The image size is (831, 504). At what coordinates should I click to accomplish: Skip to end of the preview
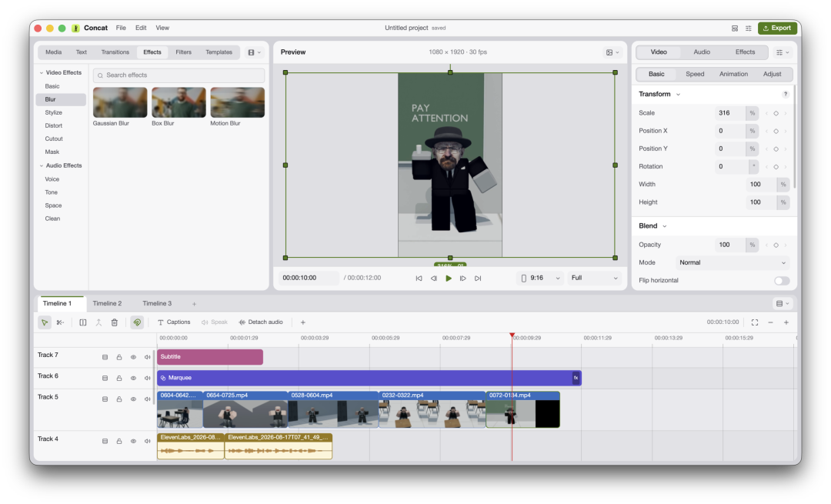coord(478,279)
